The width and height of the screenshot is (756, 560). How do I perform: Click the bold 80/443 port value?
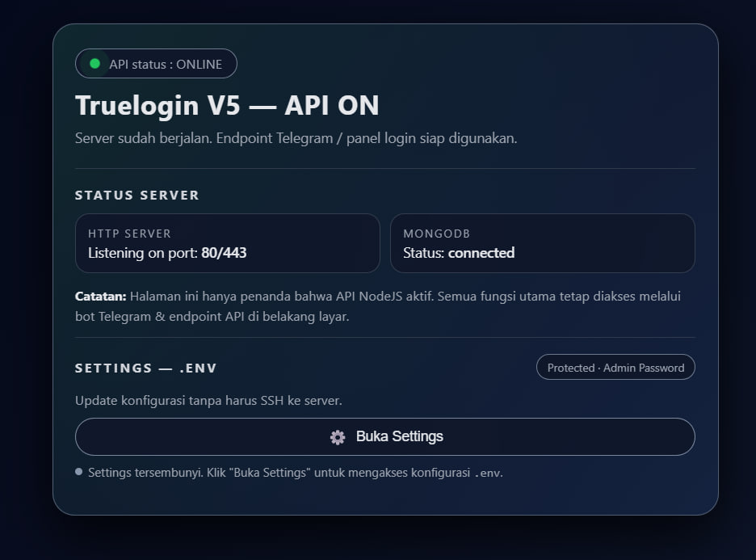point(225,253)
